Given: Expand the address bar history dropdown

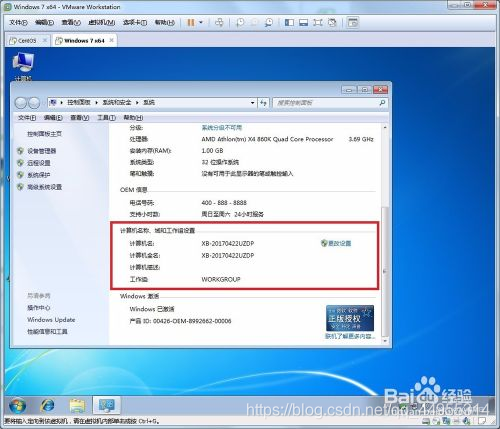Looking at the screenshot, I should [x=252, y=103].
